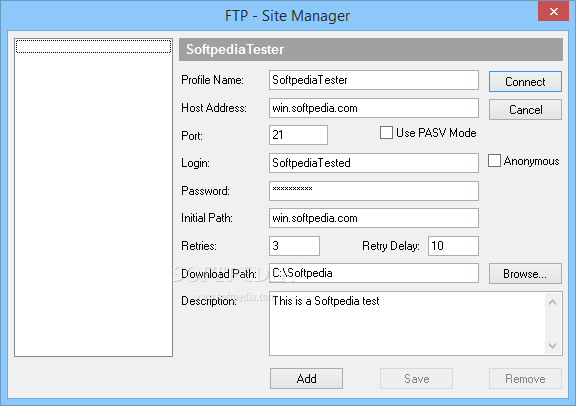Viewport: 576px width, 406px height.
Task: Click the Retries value field
Action: coord(294,246)
